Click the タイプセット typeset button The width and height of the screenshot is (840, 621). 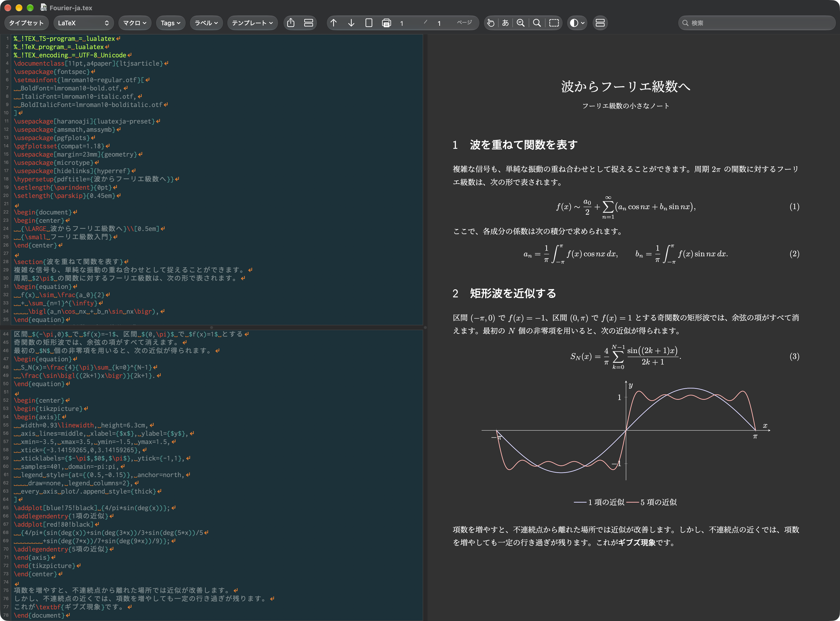coord(26,23)
